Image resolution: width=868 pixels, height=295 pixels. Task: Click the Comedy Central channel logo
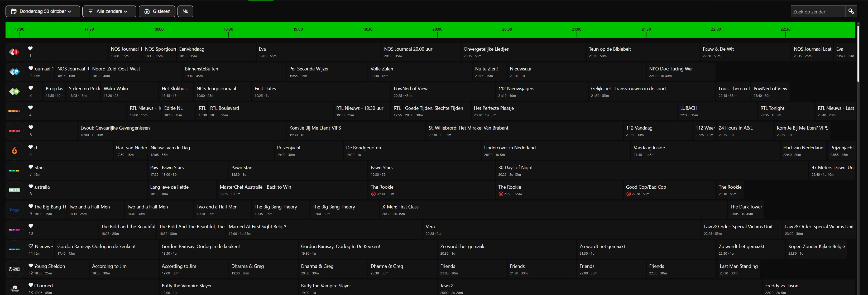tap(14, 269)
